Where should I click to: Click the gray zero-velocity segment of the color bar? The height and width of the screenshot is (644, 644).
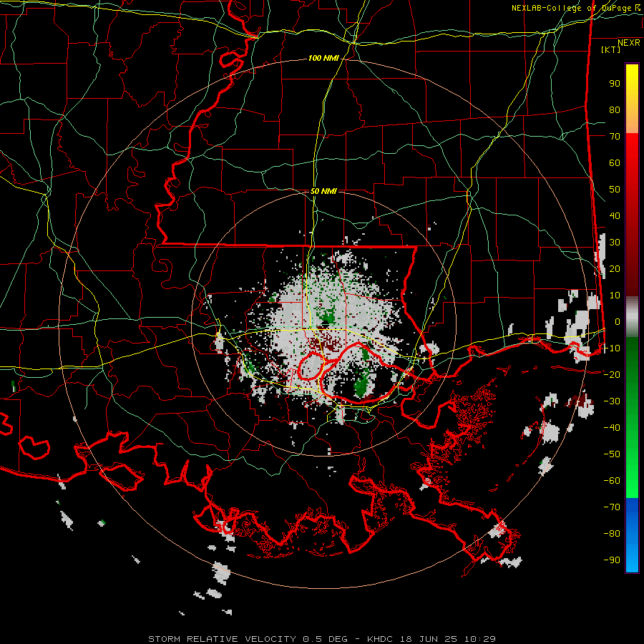(632, 317)
